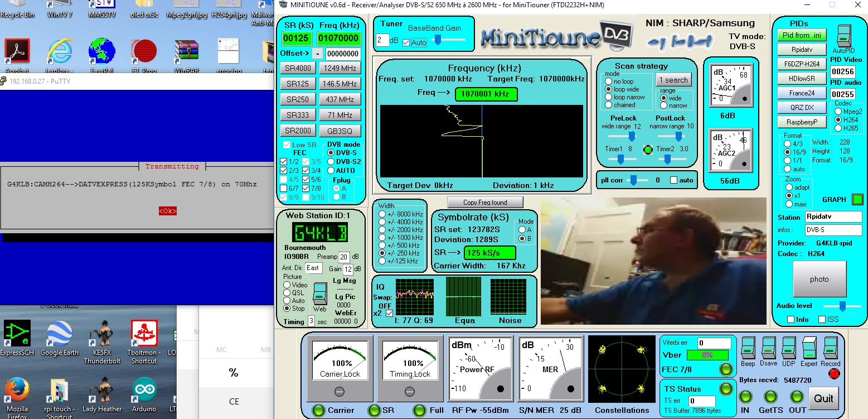This screenshot has width=868, height=419.
Task: Click the Pid from .ini button
Action: 803,35
